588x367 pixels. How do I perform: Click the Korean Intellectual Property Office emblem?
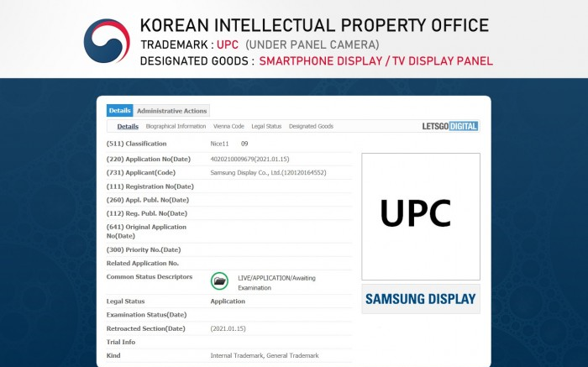pos(107,41)
